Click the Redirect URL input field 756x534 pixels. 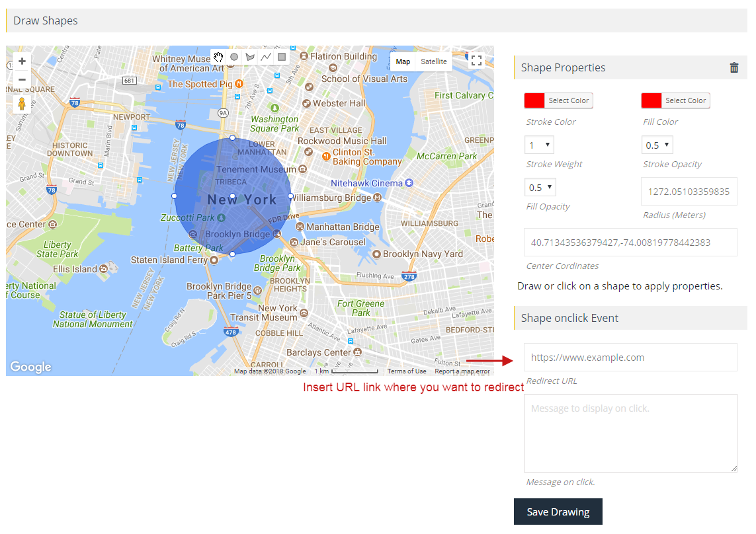pyautogui.click(x=630, y=357)
